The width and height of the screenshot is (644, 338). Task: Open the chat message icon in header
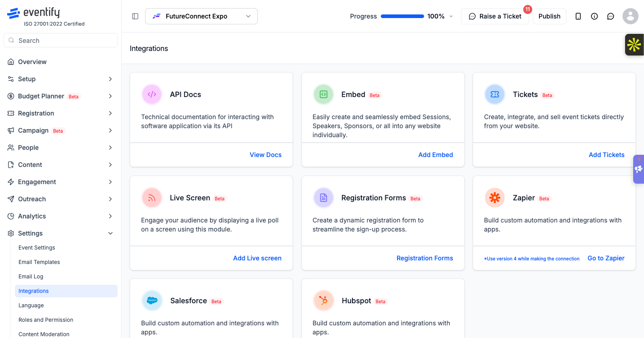611,16
